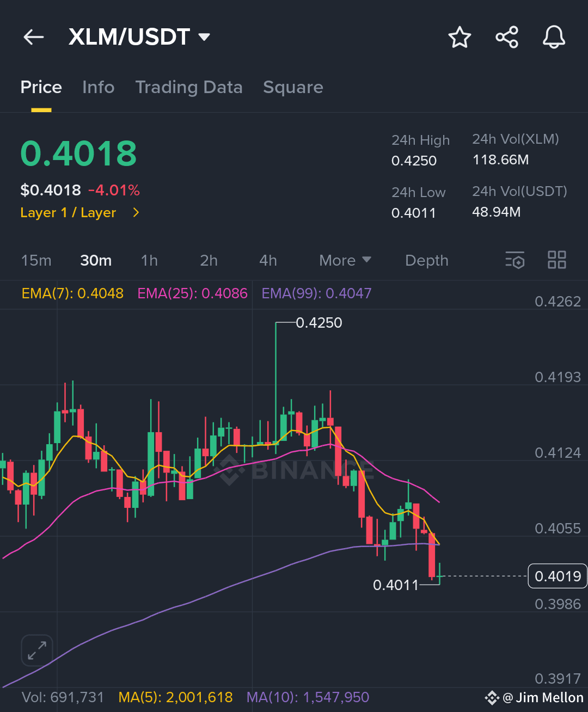Tap the current price tag 0.4019
The width and height of the screenshot is (588, 712).
click(x=558, y=576)
